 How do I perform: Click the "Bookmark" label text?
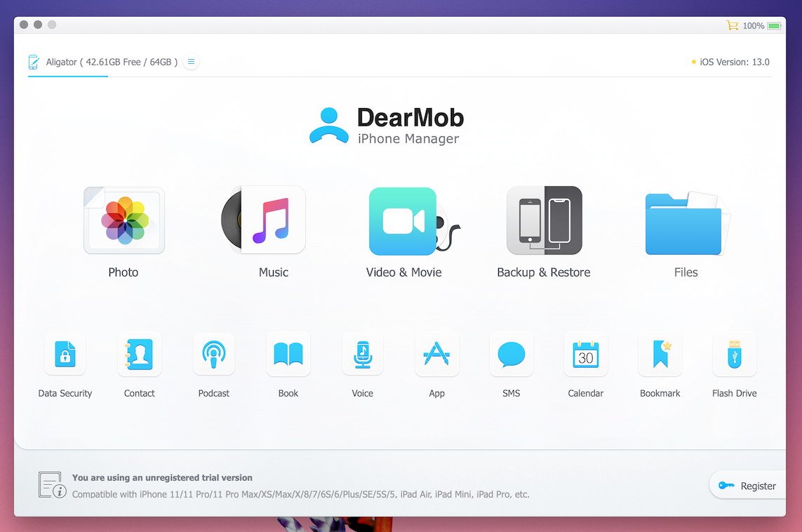coord(660,393)
